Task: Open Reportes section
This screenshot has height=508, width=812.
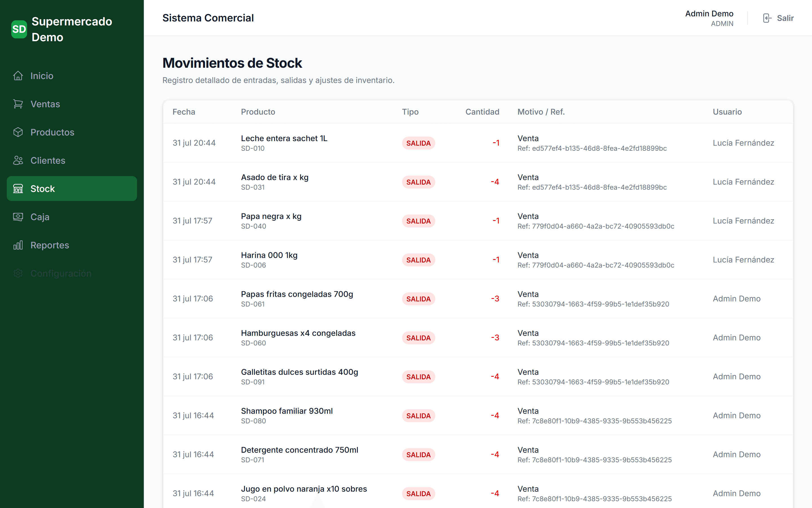Action: [x=72, y=245]
